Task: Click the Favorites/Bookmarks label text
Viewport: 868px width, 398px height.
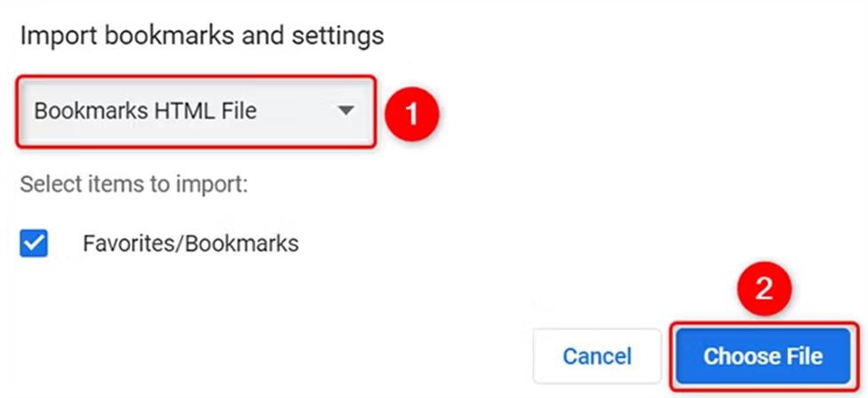Action: click(191, 243)
